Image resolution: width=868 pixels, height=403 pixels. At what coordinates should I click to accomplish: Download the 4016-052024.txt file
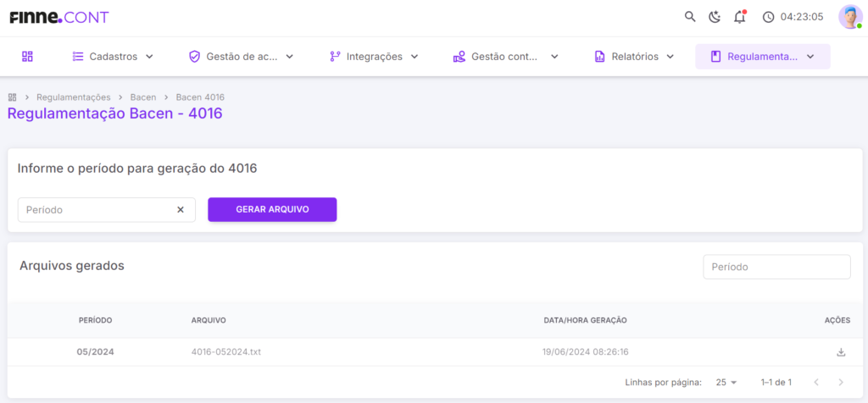point(841,352)
